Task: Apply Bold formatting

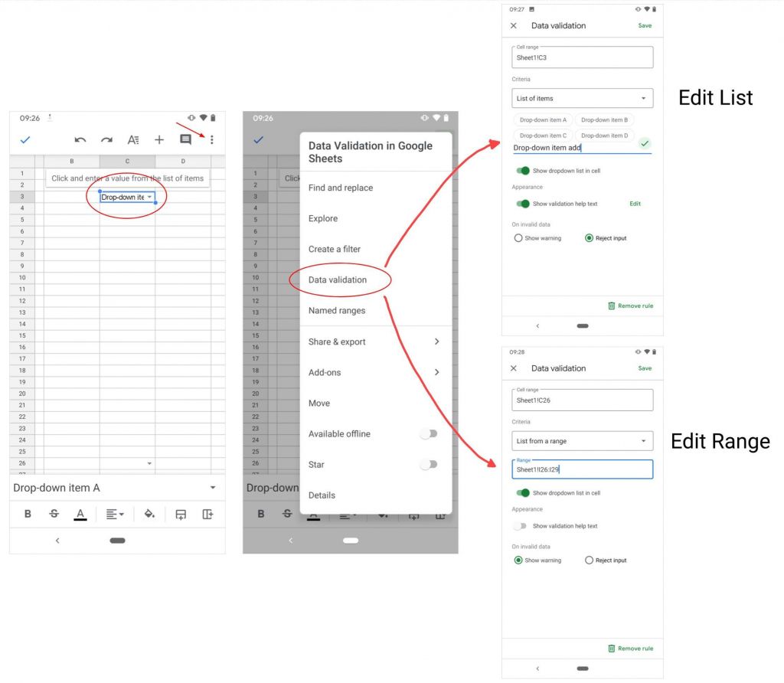Action: pos(28,514)
